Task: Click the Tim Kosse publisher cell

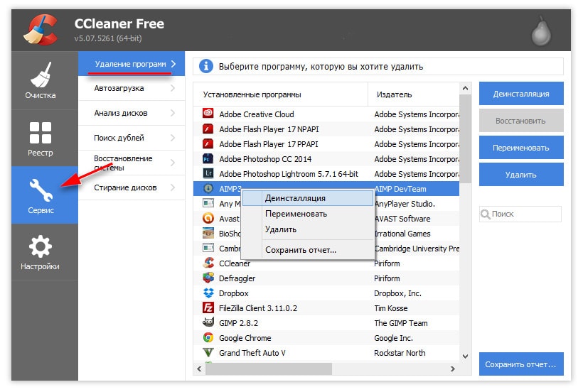Action: click(391, 308)
